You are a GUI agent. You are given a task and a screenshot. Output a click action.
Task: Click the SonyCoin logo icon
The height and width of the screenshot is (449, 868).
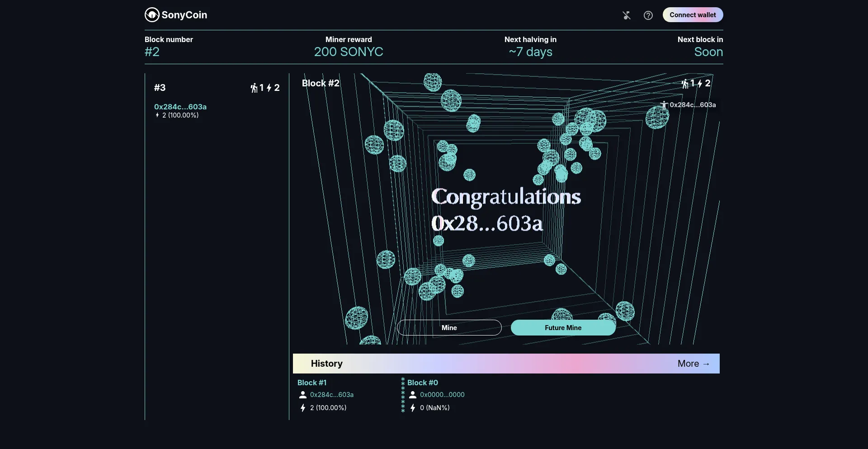(152, 15)
